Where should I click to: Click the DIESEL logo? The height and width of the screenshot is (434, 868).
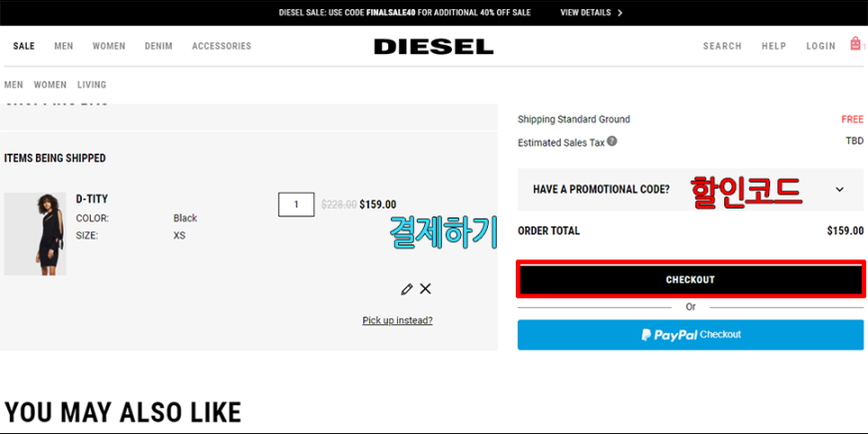pyautogui.click(x=433, y=47)
